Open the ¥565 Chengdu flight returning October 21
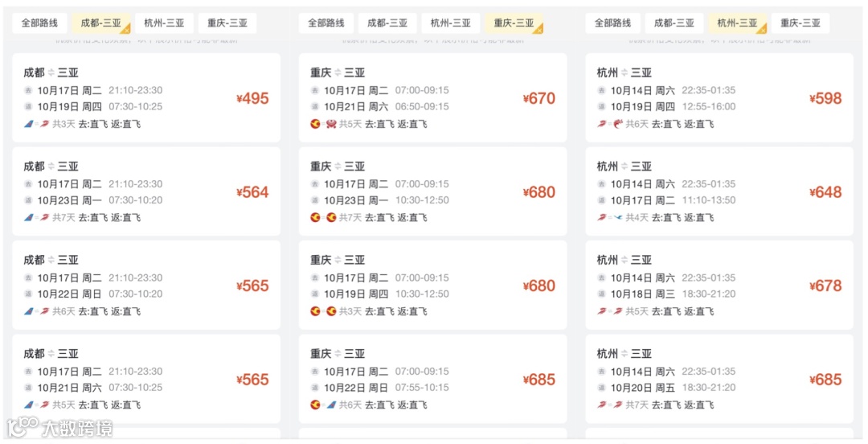The height and width of the screenshot is (444, 868). [x=146, y=379]
